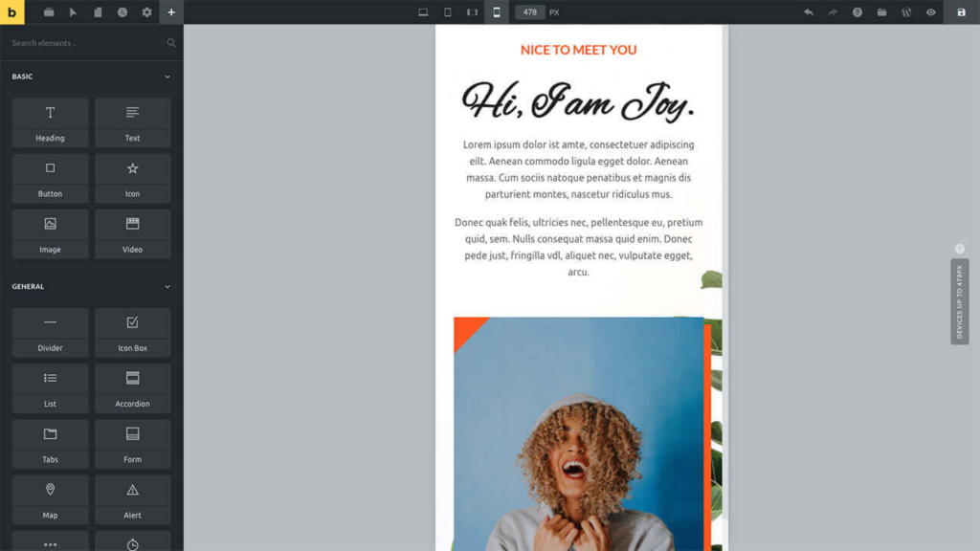Click the 478 viewport width field
The image size is (980, 551).
(530, 12)
